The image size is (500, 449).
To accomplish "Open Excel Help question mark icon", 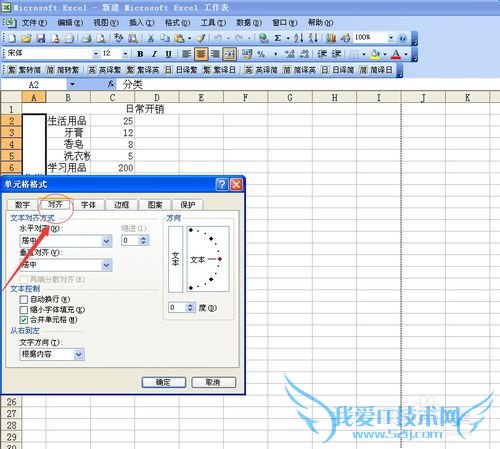I will tap(403, 38).
